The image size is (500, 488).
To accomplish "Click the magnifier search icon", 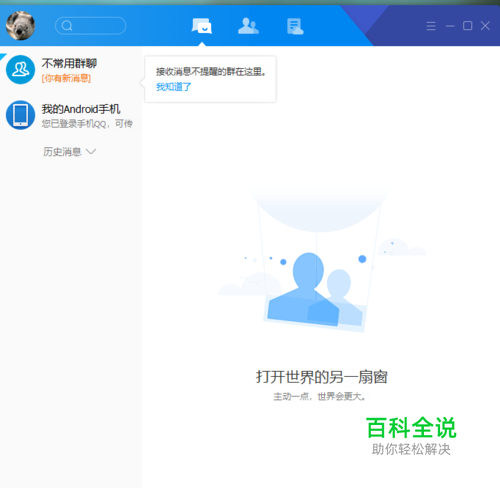I will [x=67, y=26].
